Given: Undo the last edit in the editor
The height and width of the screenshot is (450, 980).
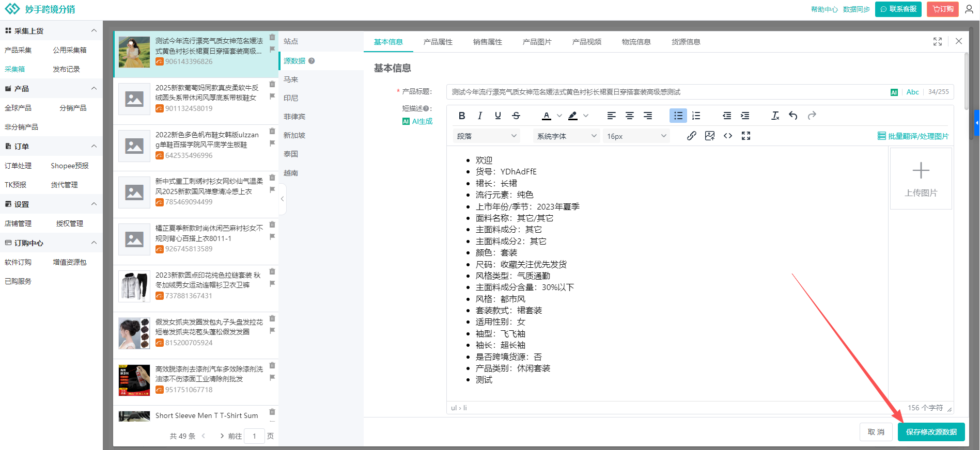Looking at the screenshot, I should point(793,116).
